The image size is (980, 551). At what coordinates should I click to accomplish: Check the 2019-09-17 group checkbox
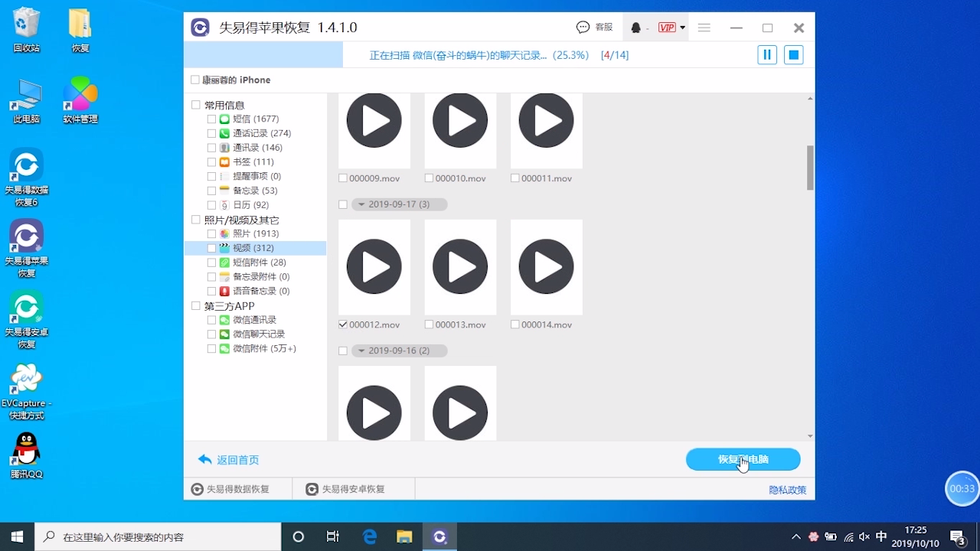[343, 204]
